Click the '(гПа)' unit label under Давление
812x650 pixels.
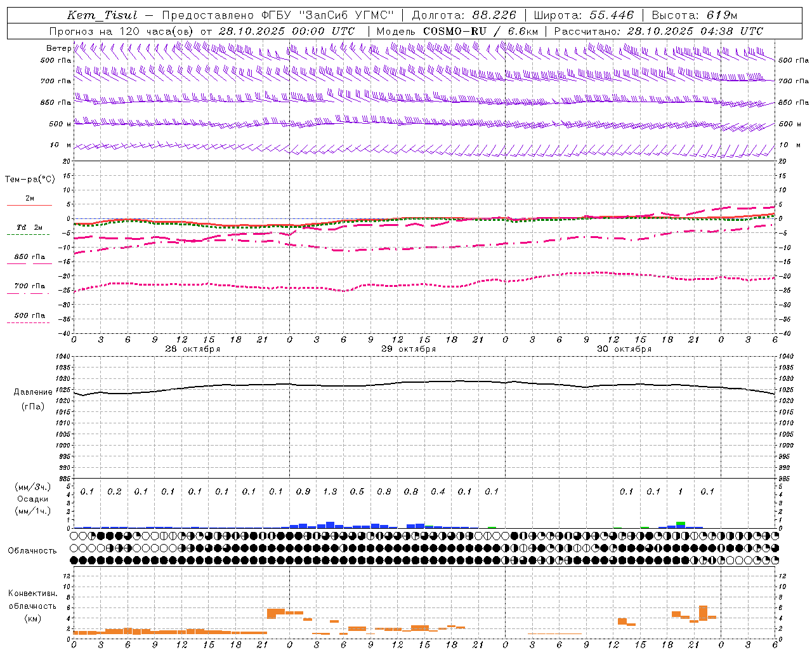coord(33,407)
